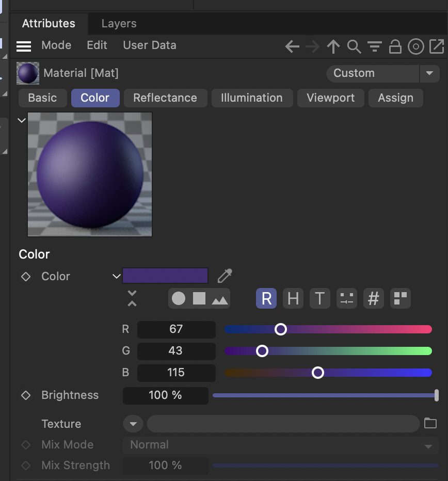Screen dimensions: 448x481
Task: Open the texture folder browser icon
Action: [x=430, y=423]
